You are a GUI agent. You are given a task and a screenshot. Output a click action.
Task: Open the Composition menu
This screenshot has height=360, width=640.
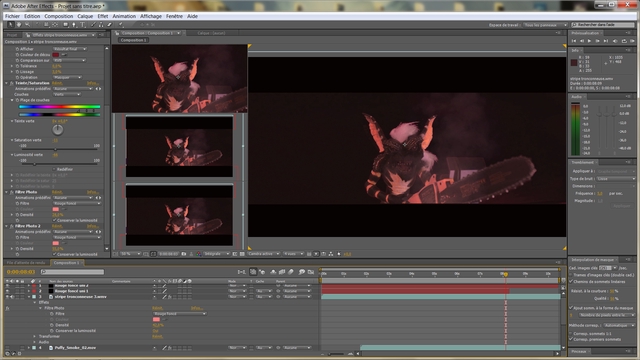[59, 16]
